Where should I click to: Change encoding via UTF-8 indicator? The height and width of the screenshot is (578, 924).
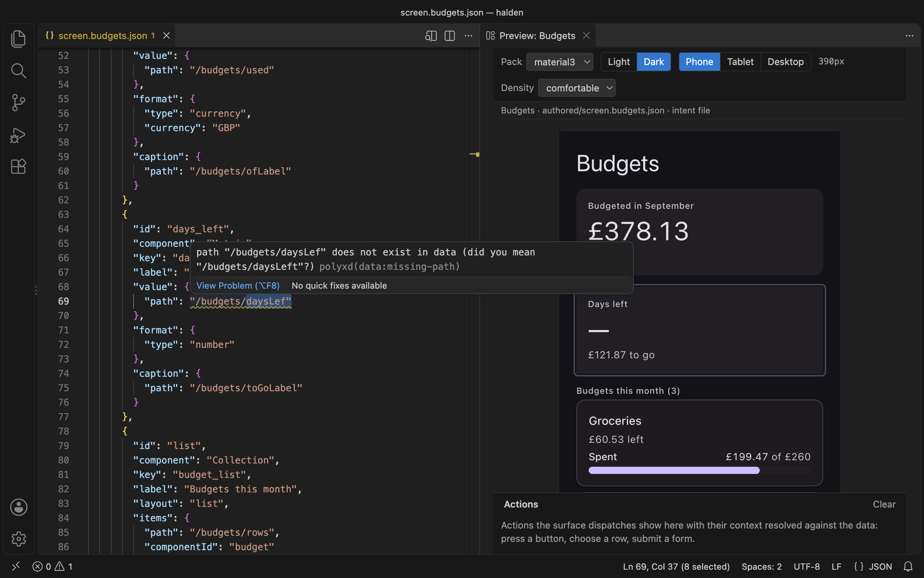(806, 566)
